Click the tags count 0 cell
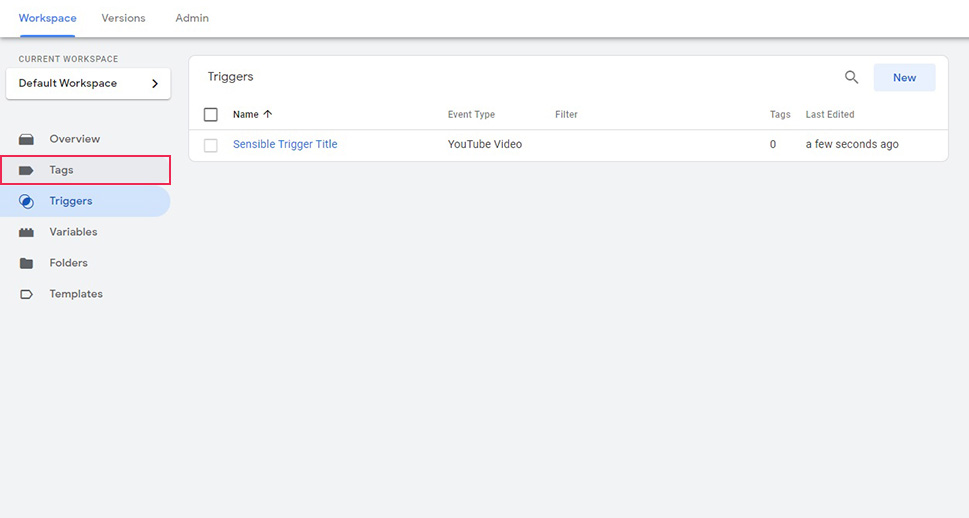969x518 pixels. pos(772,144)
